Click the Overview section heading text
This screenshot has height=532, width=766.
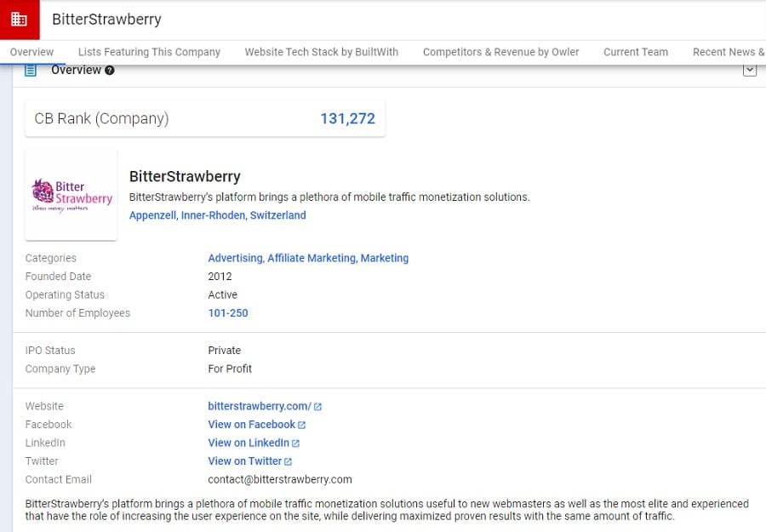pos(77,71)
